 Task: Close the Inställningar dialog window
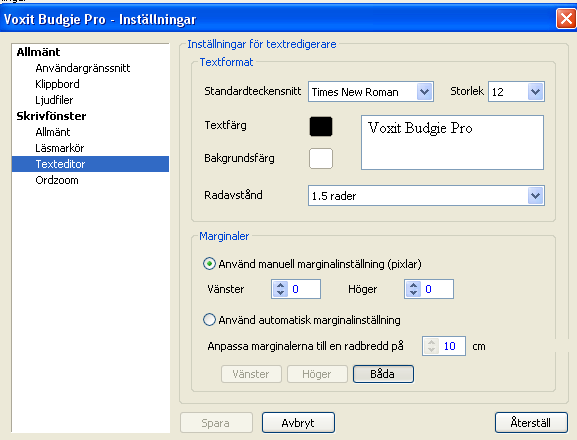[x=566, y=18]
